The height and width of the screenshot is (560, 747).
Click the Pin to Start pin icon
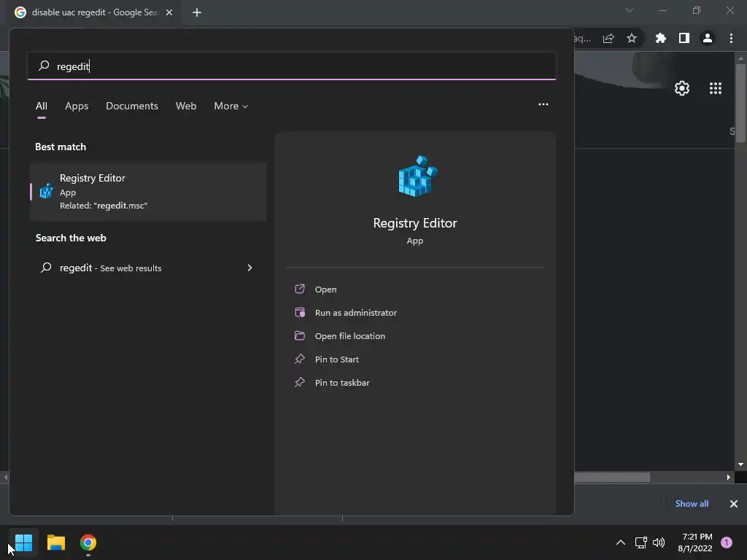coord(300,359)
